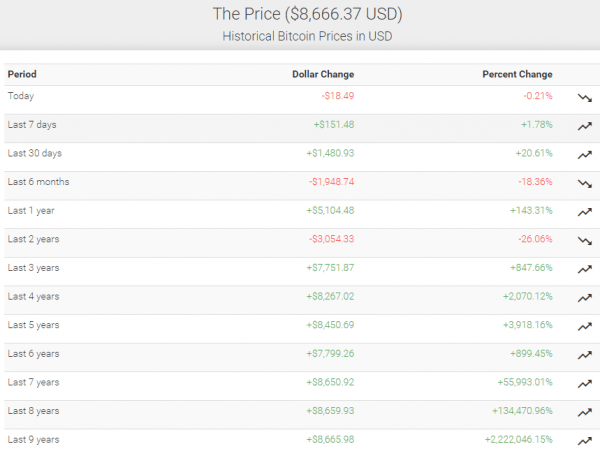Click the +899.45% percent change value
Viewport: 600px width, 458px height.
click(x=532, y=354)
